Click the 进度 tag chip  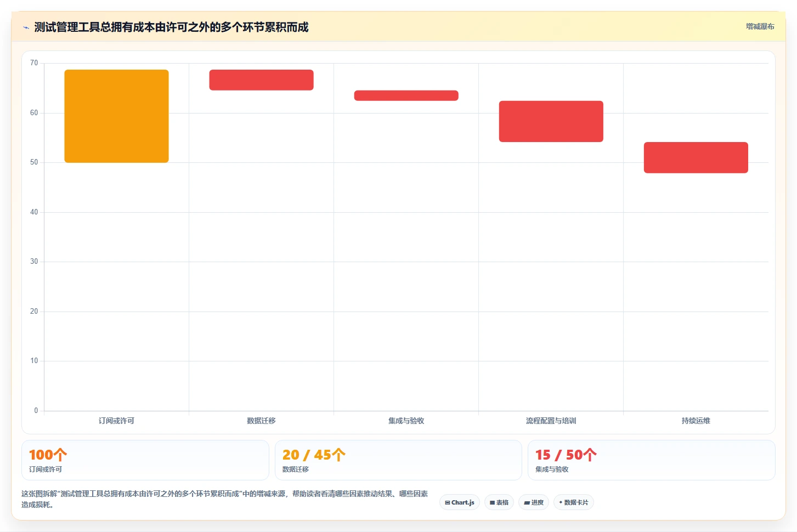[534, 502]
